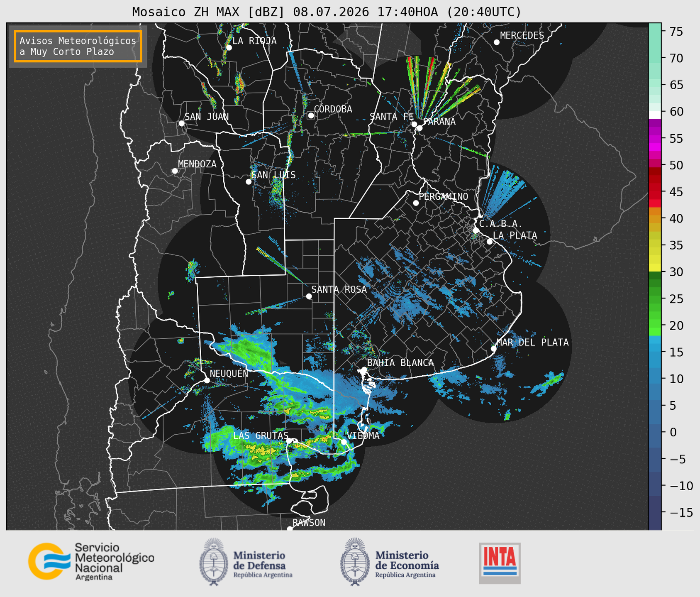Image resolution: width=700 pixels, height=597 pixels.
Task: Click the PERGAMINO city marker dot
Action: (416, 203)
